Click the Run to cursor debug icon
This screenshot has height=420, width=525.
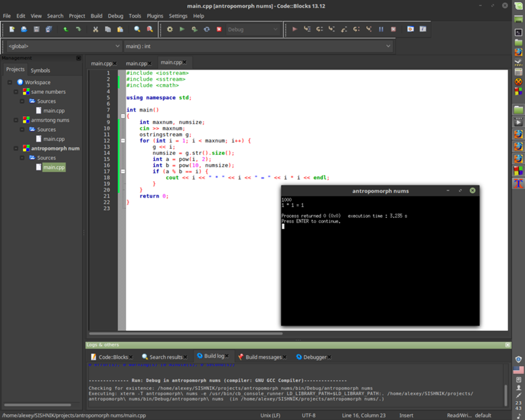[x=307, y=29]
